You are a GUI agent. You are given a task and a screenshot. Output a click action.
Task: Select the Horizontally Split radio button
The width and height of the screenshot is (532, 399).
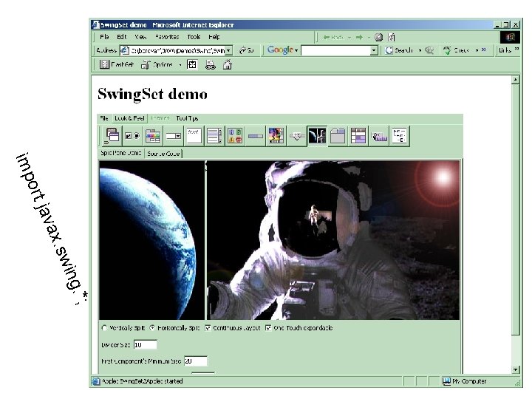[x=152, y=328]
